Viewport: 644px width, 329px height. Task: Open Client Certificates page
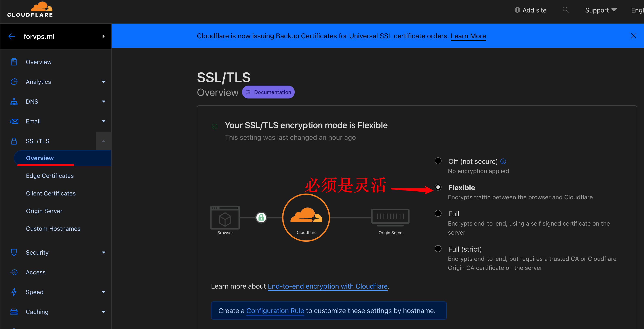pyautogui.click(x=51, y=193)
